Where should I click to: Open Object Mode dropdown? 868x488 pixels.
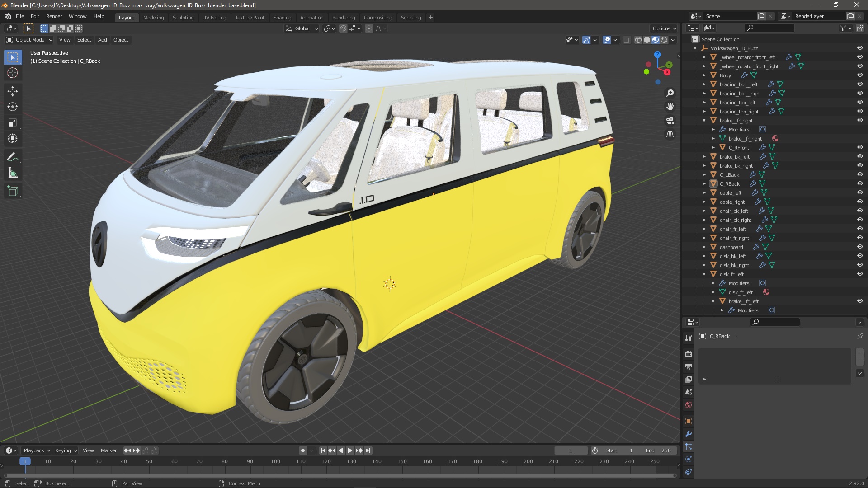click(x=29, y=40)
